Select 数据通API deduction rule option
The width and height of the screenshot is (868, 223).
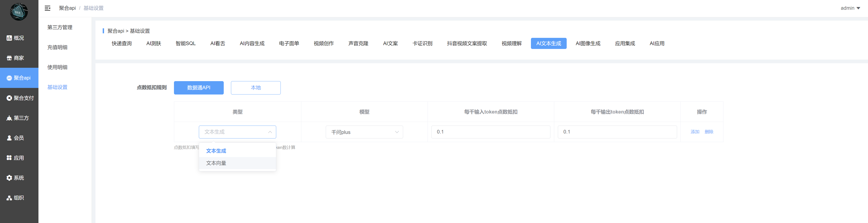pos(198,88)
